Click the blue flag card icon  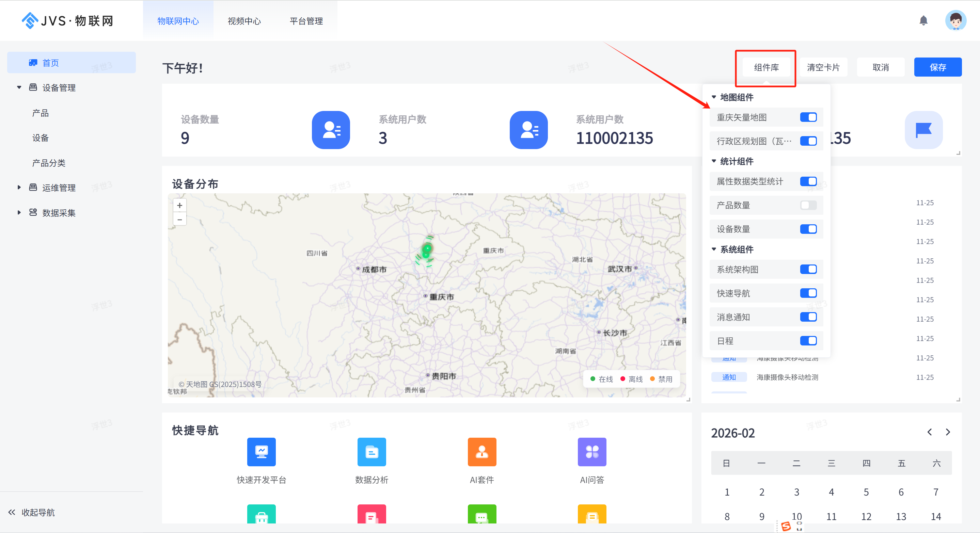[923, 130]
